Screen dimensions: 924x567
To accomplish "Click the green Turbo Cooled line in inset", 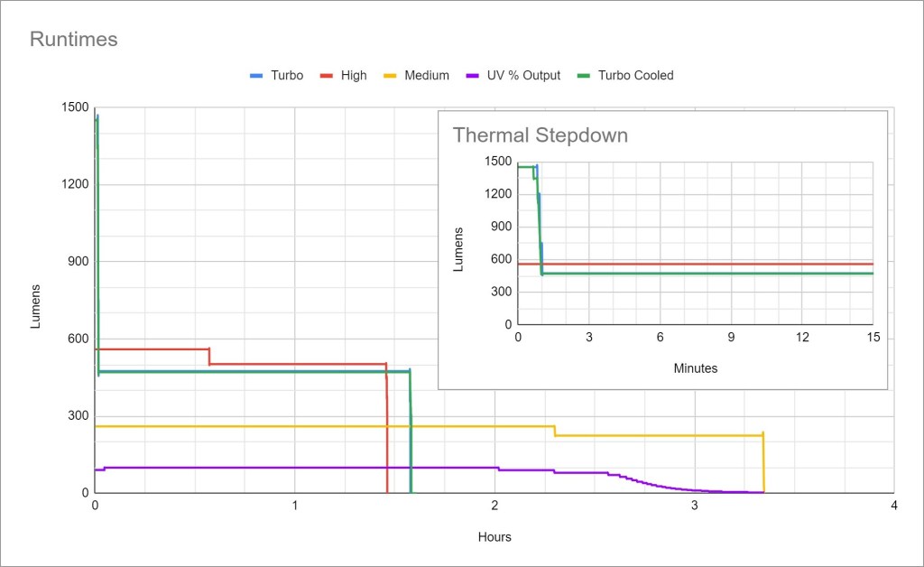I will tap(704, 273).
